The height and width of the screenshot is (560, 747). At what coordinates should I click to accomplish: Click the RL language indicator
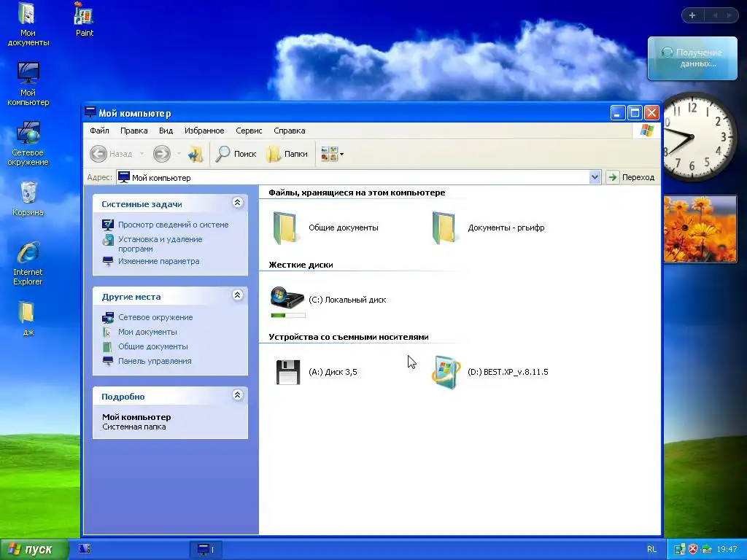651,550
